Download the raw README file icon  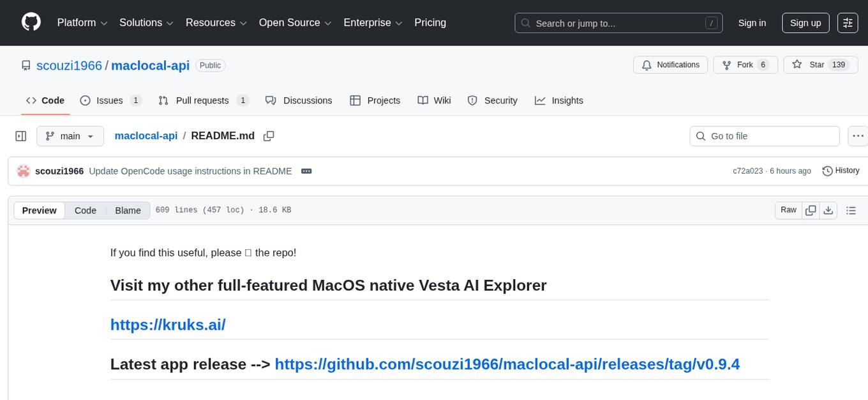[828, 210]
